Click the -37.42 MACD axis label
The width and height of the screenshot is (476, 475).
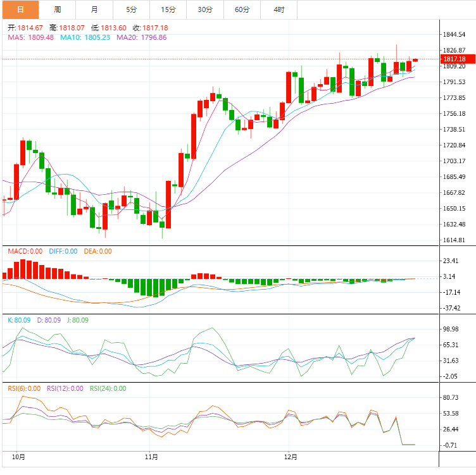[451, 308]
